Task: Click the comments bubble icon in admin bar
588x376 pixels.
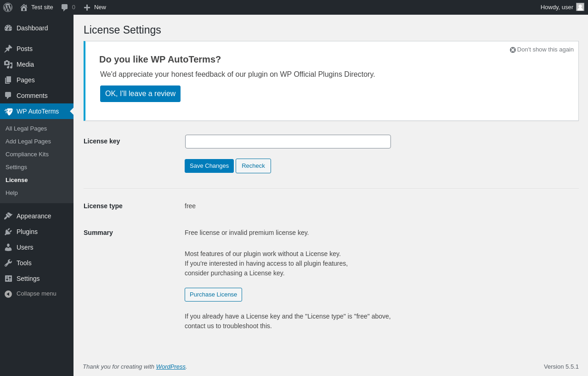Action: (65, 7)
